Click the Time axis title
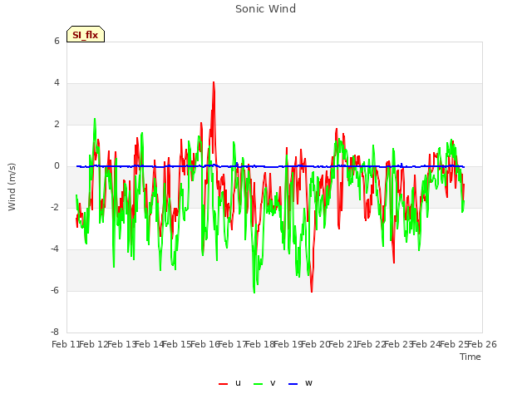The width and height of the screenshot is (532, 399). pyautogui.click(x=470, y=357)
